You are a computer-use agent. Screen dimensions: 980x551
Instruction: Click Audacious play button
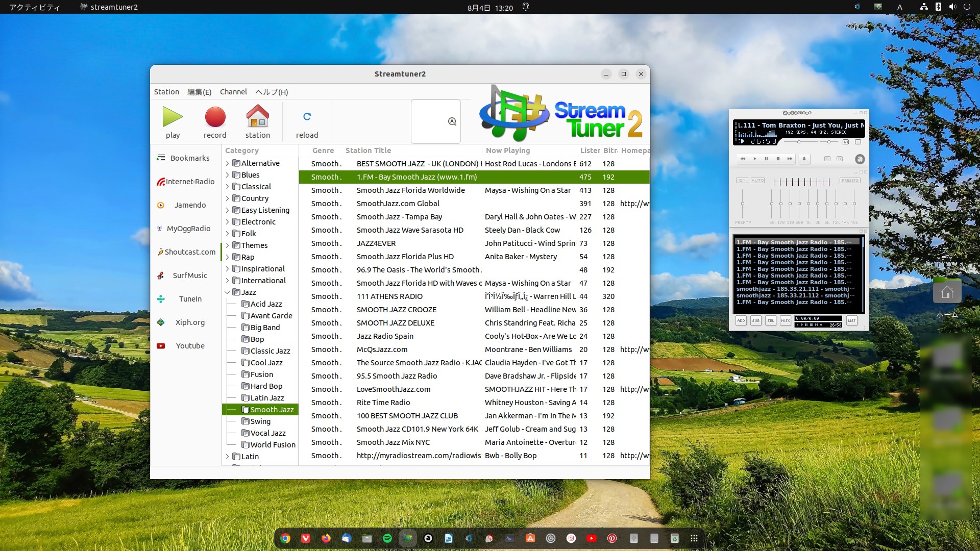click(755, 159)
